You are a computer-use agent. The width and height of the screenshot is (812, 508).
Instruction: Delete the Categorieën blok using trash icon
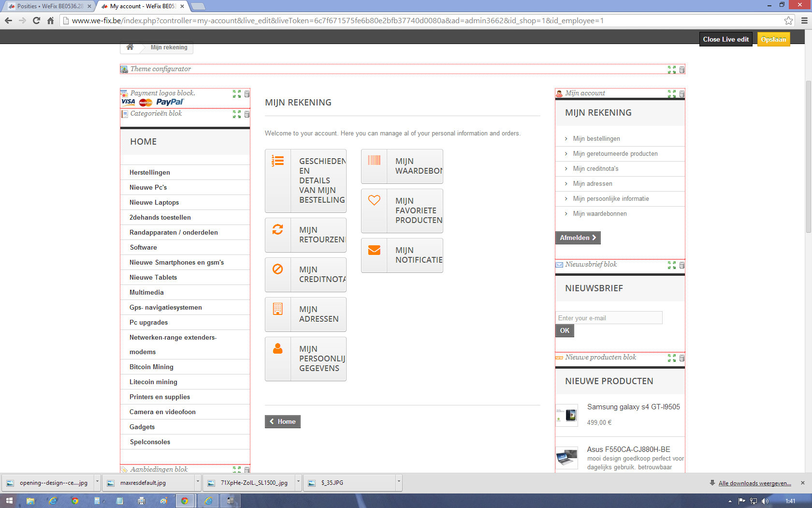(x=247, y=114)
